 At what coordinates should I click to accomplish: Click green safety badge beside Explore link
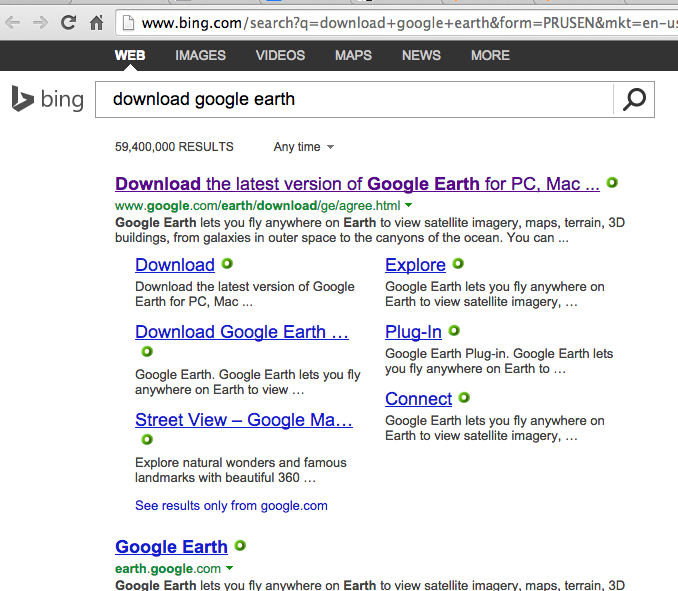click(458, 263)
